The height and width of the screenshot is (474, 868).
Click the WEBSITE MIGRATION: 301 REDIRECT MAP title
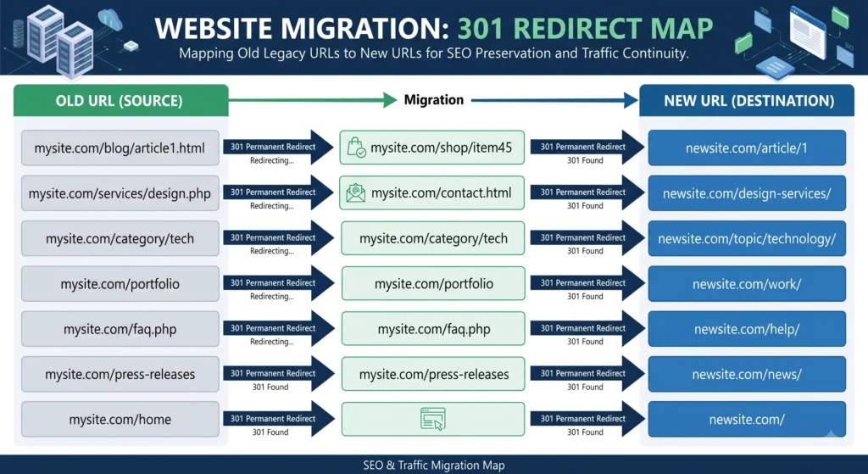pyautogui.click(x=434, y=29)
